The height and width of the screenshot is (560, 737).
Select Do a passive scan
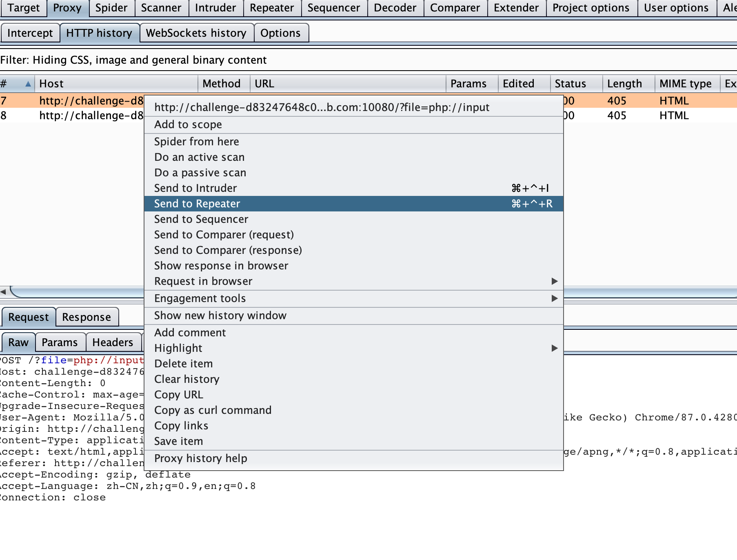tap(354, 173)
